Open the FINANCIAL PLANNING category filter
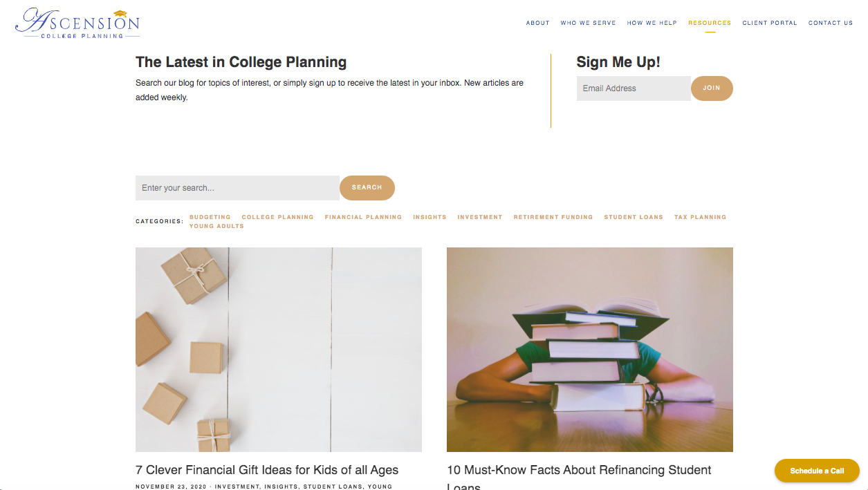 click(x=362, y=216)
